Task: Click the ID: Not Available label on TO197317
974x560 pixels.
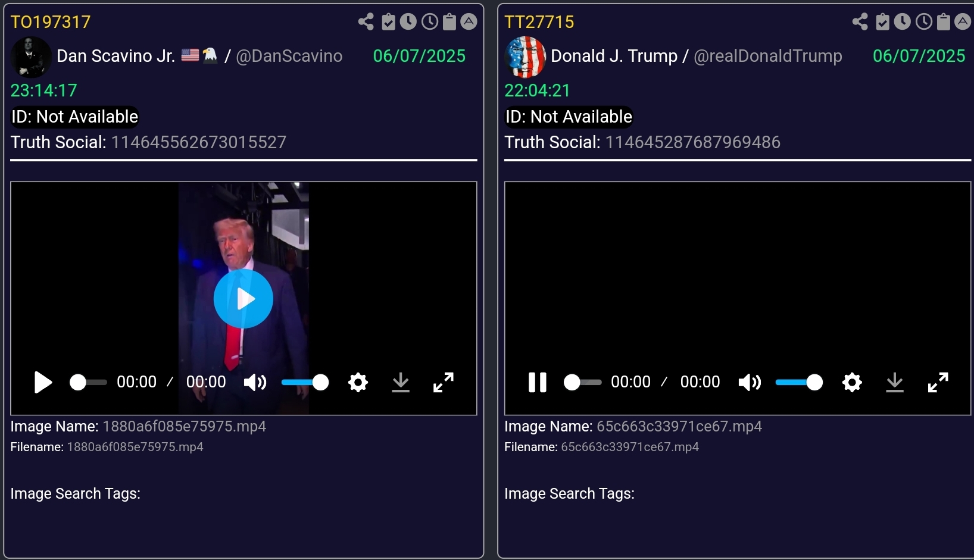Action: tap(75, 117)
